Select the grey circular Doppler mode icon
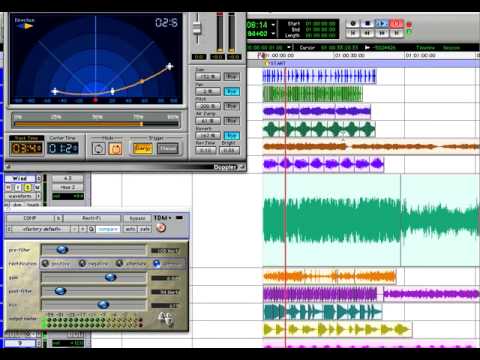Screen dimensions: 480x360 99,149
